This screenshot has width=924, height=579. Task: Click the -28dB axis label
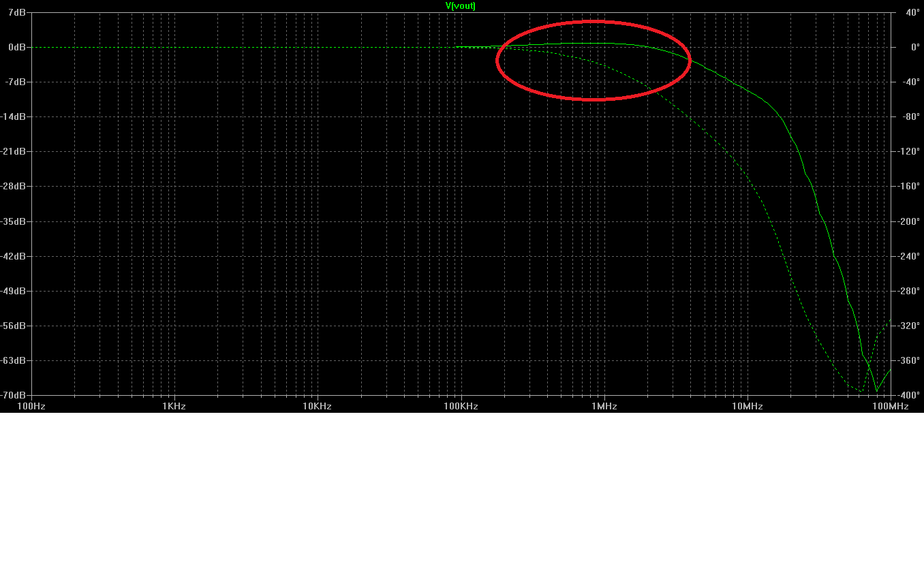(x=14, y=186)
